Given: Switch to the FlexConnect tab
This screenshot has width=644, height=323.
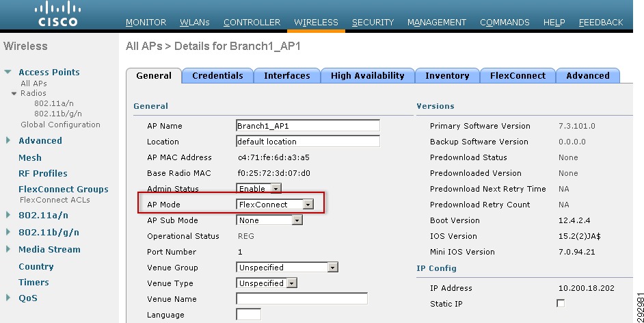Looking at the screenshot, I should click(518, 75).
